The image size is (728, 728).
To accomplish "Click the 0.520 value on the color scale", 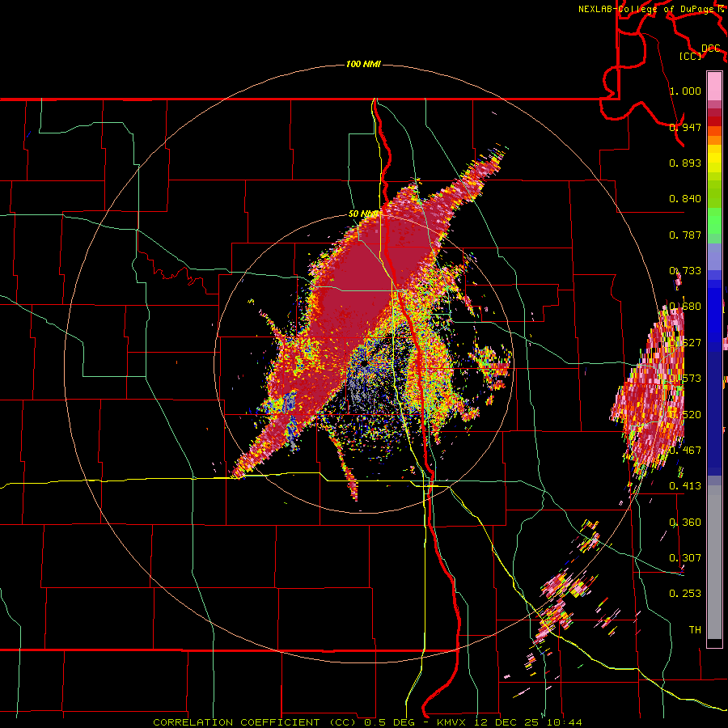I will [685, 414].
